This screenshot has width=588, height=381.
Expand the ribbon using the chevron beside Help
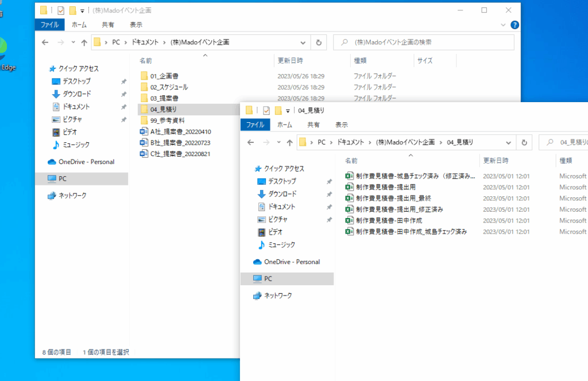pyautogui.click(x=504, y=25)
